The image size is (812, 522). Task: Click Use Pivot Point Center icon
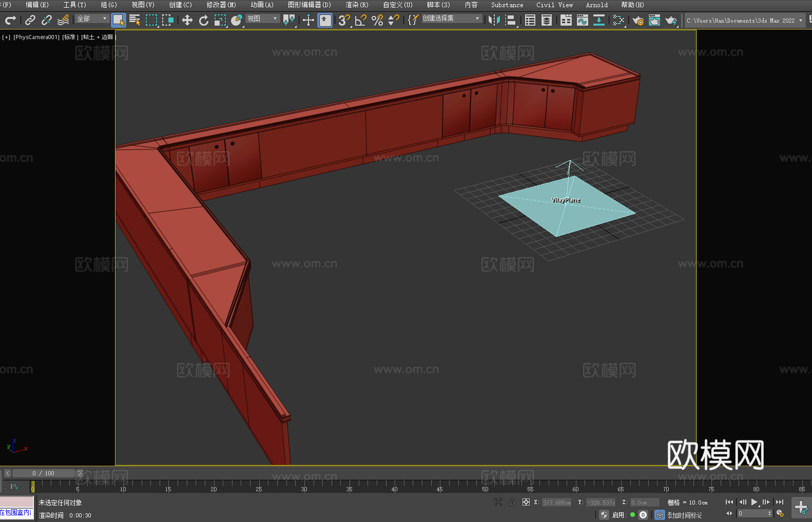[289, 20]
